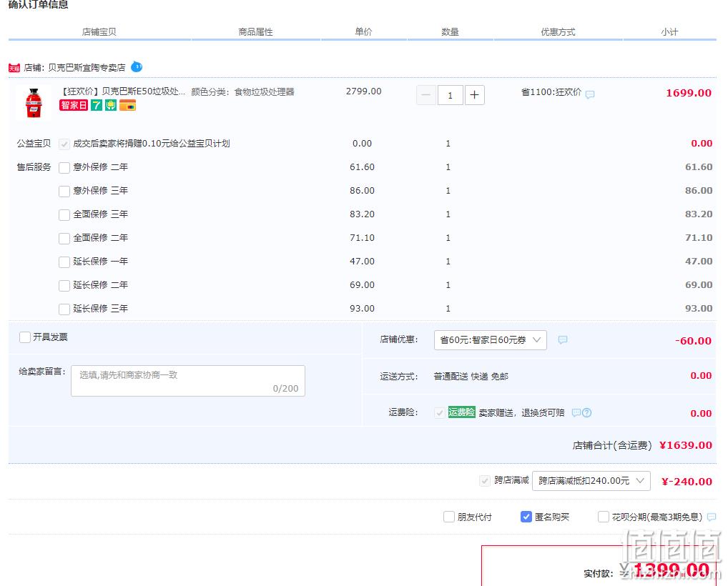Open the 跨店满减抵扣240.00元 dropdown
Viewport: 728px width, 586px height.
pos(591,481)
